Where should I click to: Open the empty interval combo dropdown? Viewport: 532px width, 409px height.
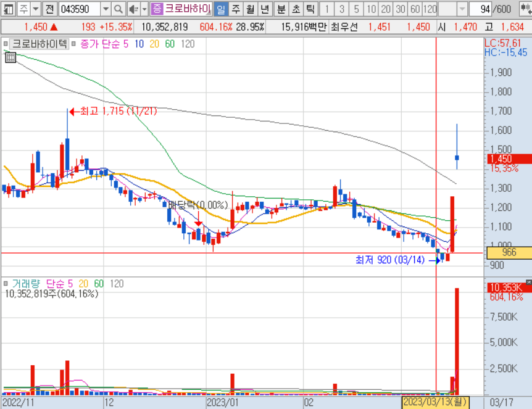[x=462, y=9]
